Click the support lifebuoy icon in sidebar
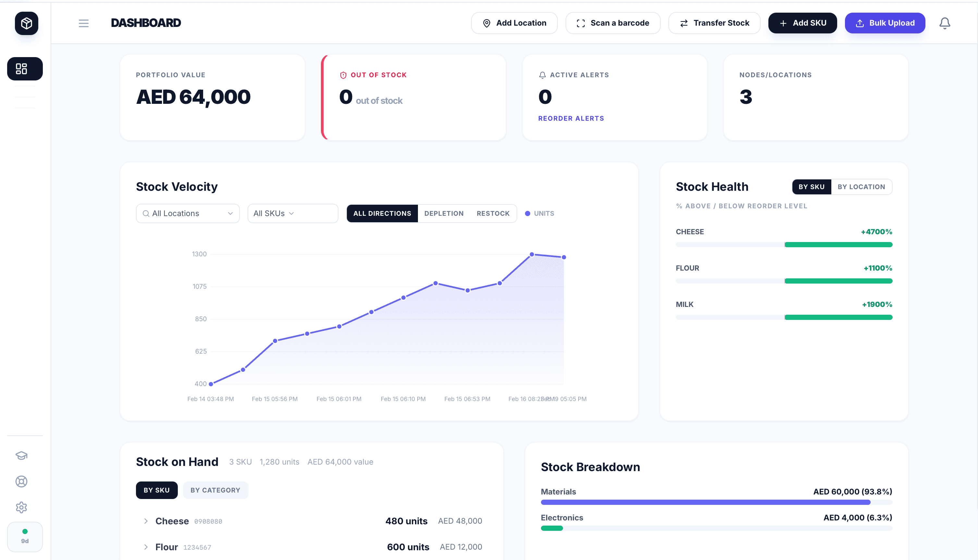 point(21,481)
